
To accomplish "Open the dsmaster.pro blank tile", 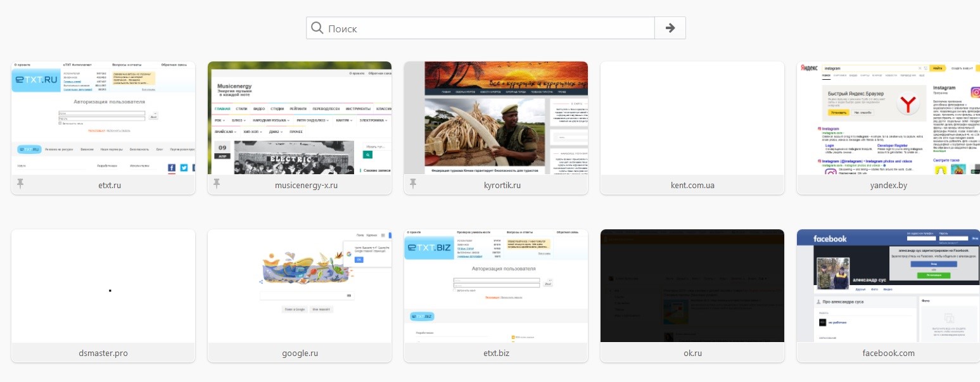I will pos(103,286).
